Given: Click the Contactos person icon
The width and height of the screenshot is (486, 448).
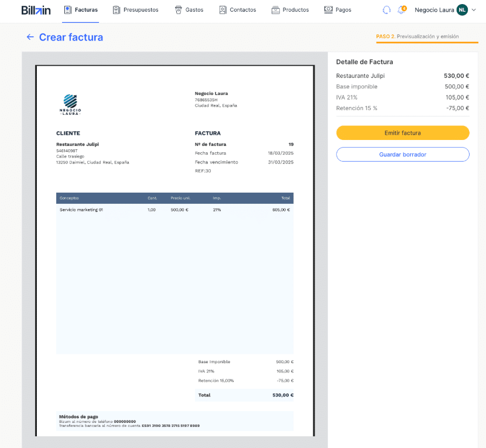Looking at the screenshot, I should point(223,10).
